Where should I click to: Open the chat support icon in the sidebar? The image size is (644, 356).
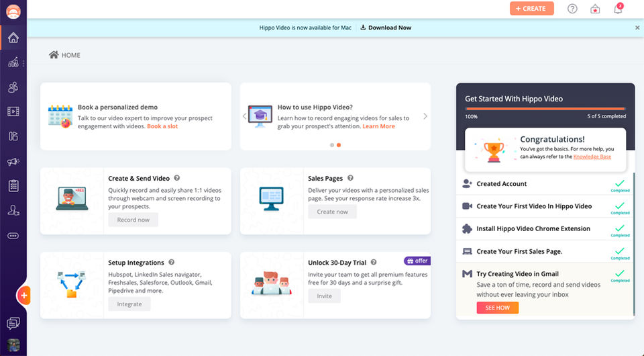click(x=13, y=324)
